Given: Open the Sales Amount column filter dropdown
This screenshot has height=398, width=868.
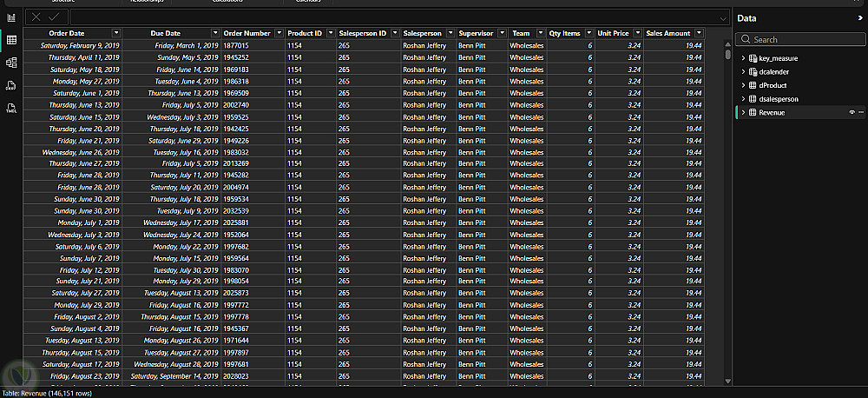Looking at the screenshot, I should pos(699,33).
